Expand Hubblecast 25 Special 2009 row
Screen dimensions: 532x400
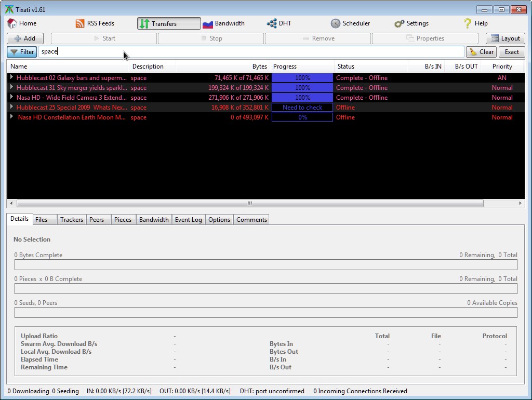click(11, 106)
